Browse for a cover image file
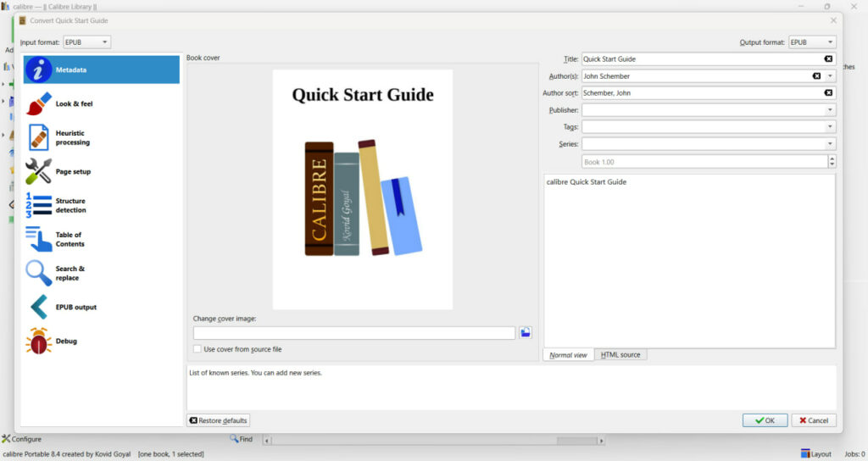 [x=525, y=332]
